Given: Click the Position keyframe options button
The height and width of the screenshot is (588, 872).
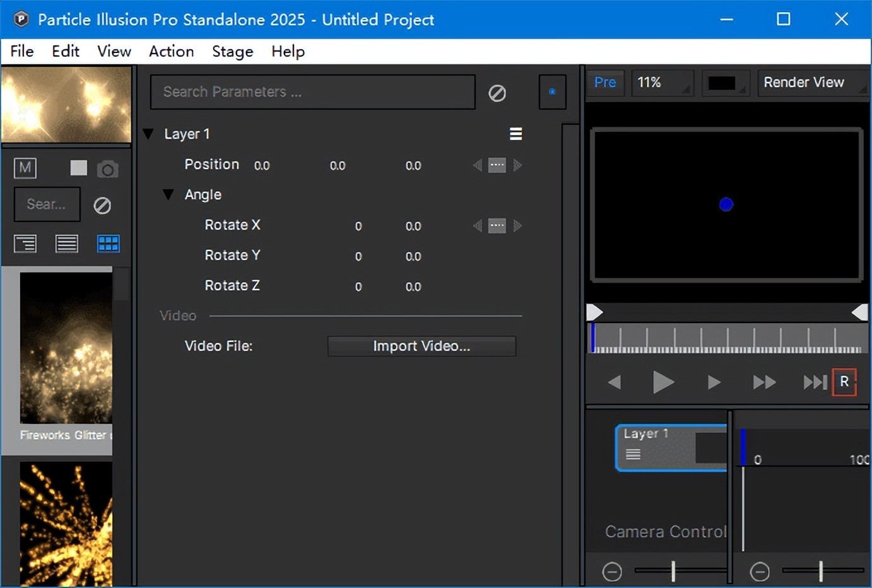Looking at the screenshot, I should pyautogui.click(x=497, y=165).
